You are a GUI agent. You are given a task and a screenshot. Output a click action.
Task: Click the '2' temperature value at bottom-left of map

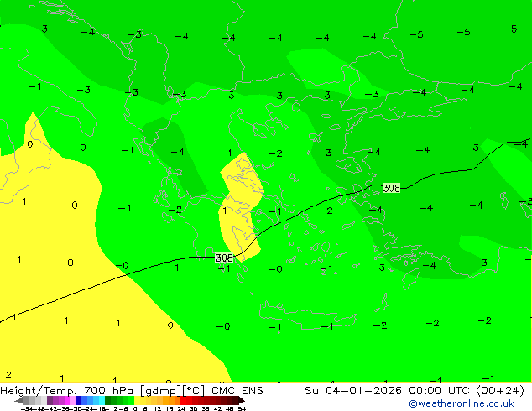pos(8,375)
